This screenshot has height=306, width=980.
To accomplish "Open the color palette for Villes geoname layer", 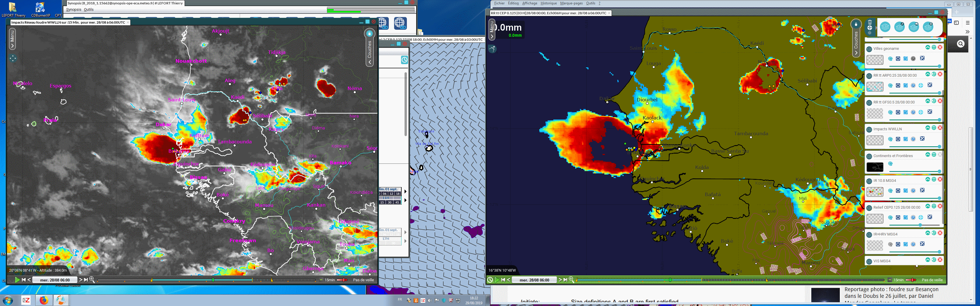I will [x=890, y=59].
